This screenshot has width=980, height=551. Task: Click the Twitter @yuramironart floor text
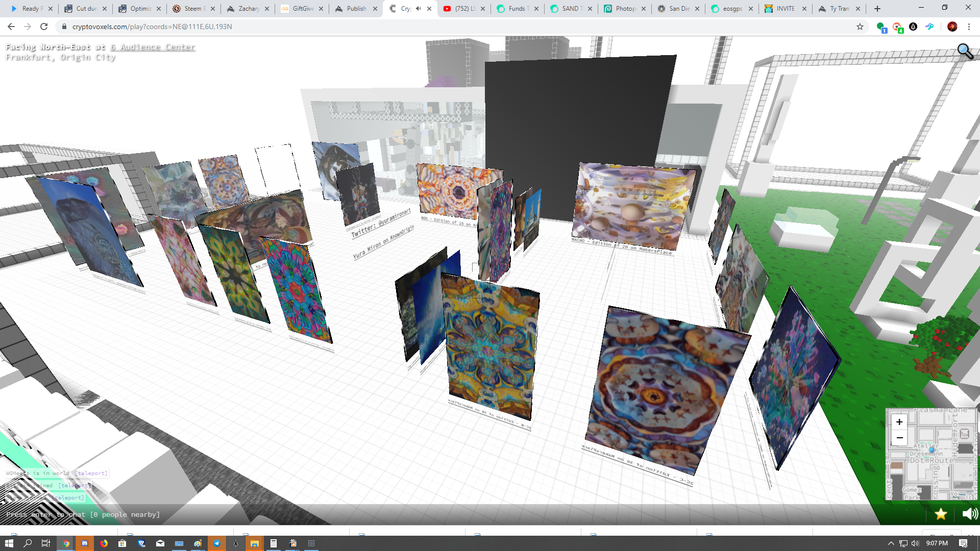(381, 223)
